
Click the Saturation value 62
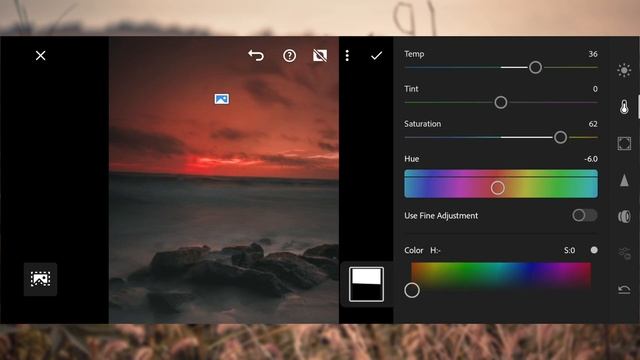[593, 124]
